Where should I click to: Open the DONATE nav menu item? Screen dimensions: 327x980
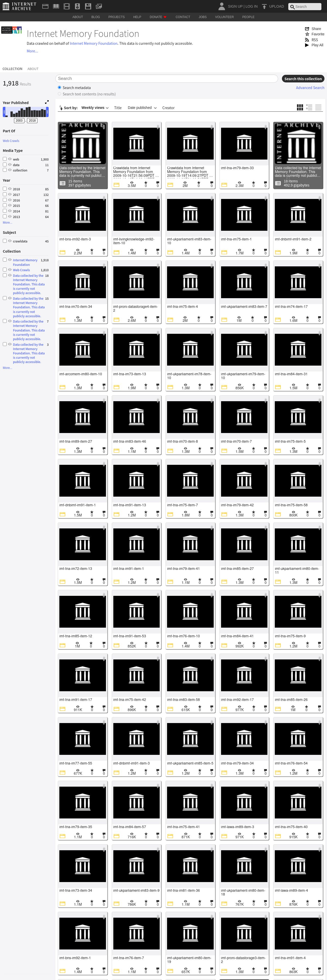point(158,17)
